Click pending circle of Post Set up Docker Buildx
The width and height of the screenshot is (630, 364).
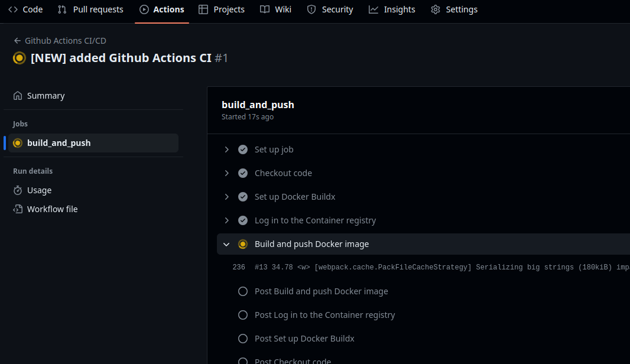(243, 339)
